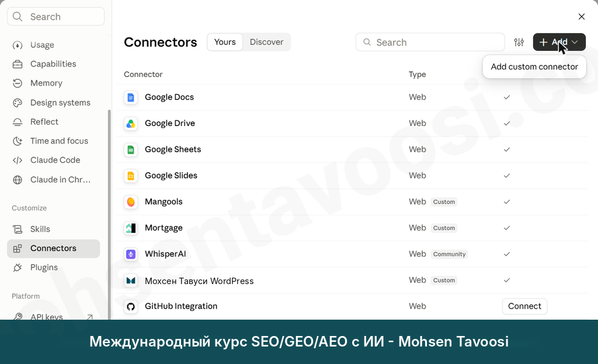Click the Google Drive connector icon
The height and width of the screenshot is (364, 598).
(x=131, y=124)
